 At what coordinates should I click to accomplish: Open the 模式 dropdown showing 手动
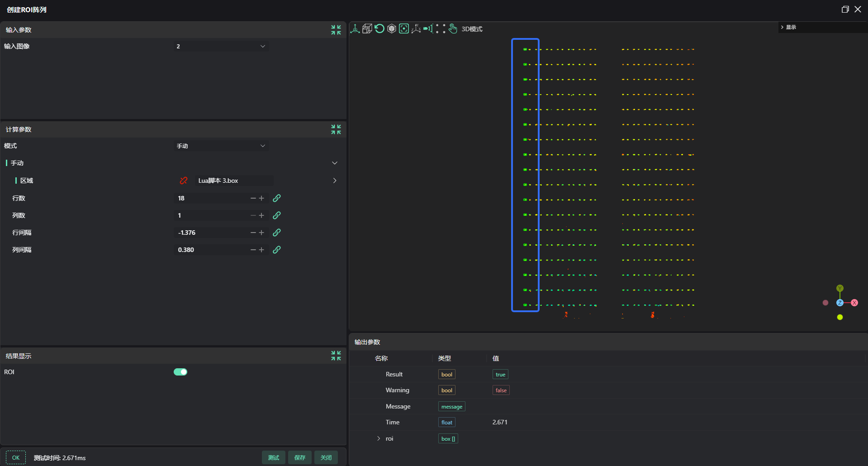(221, 146)
